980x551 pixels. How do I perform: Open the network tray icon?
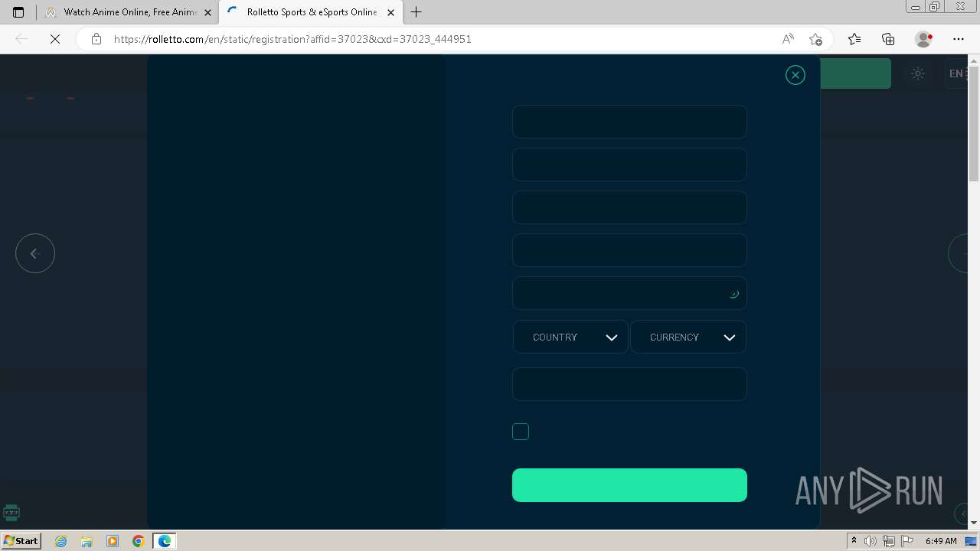click(x=889, y=541)
